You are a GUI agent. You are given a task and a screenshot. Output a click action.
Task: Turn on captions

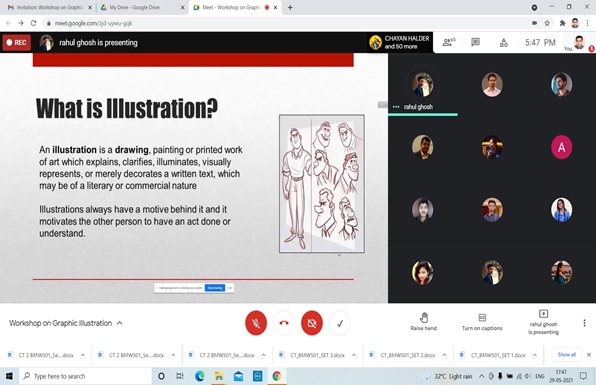(x=482, y=322)
